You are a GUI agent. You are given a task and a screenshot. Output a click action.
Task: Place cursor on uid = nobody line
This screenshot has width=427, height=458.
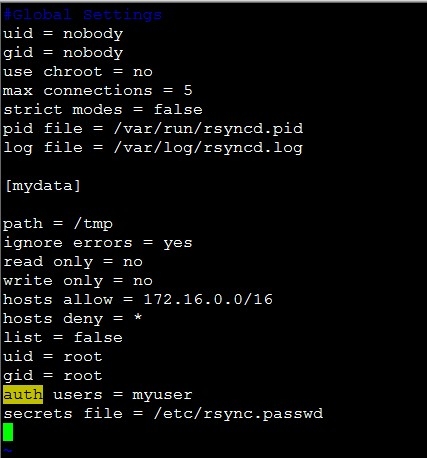pyautogui.click(x=63, y=34)
